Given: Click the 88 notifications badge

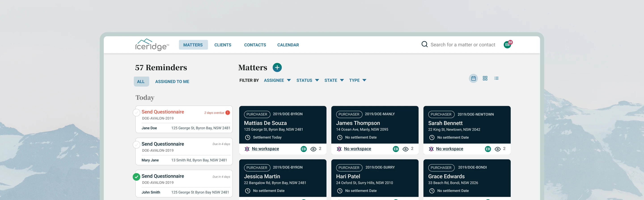Looking at the screenshot, I should (510, 42).
